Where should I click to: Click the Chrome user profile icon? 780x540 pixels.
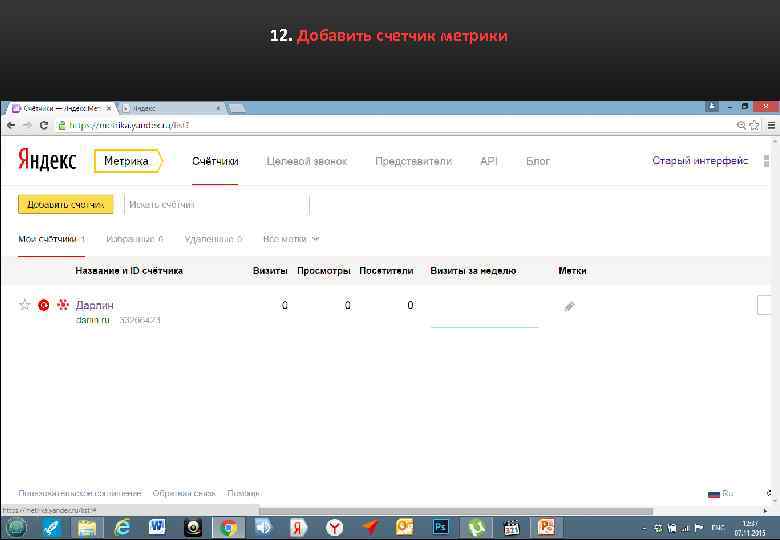pos(712,106)
